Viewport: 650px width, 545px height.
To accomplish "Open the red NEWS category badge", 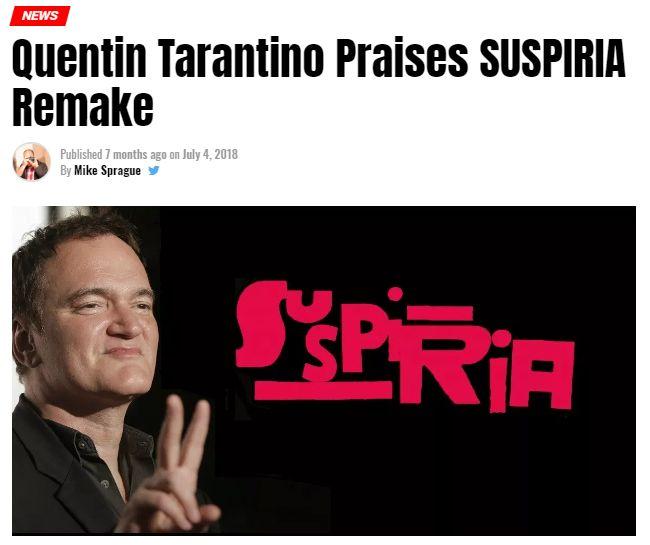I will (x=40, y=16).
